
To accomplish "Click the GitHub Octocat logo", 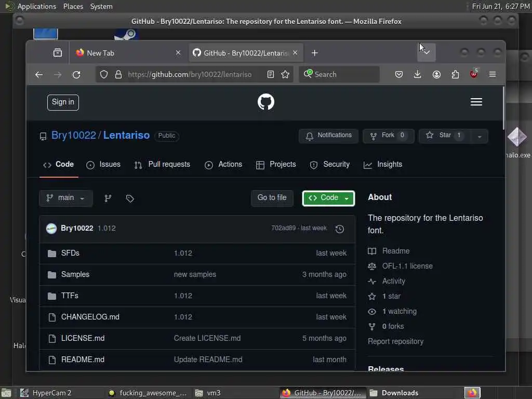I will [x=266, y=102].
